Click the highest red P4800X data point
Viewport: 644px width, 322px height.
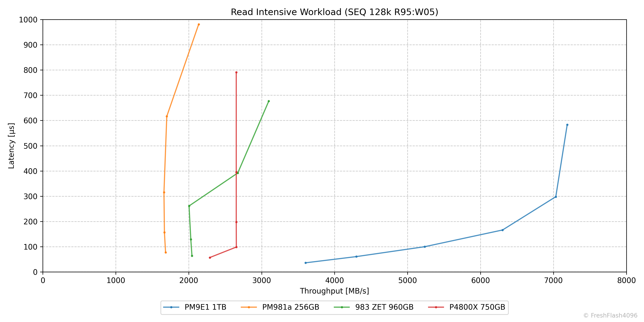(236, 72)
